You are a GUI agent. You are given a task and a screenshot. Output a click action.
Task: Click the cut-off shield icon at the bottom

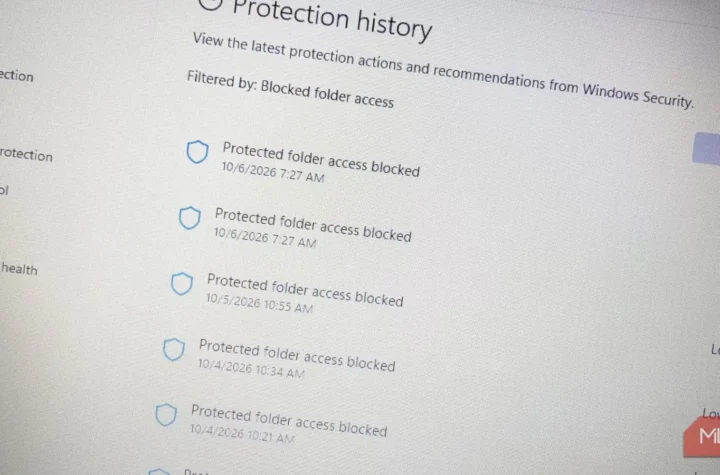tap(159, 471)
